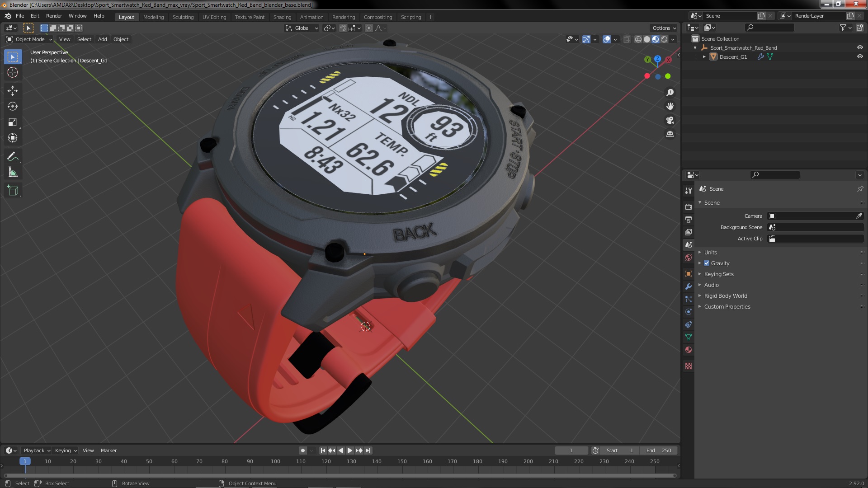The height and width of the screenshot is (488, 868).
Task: Open the Object Mode dropdown
Action: (x=29, y=39)
